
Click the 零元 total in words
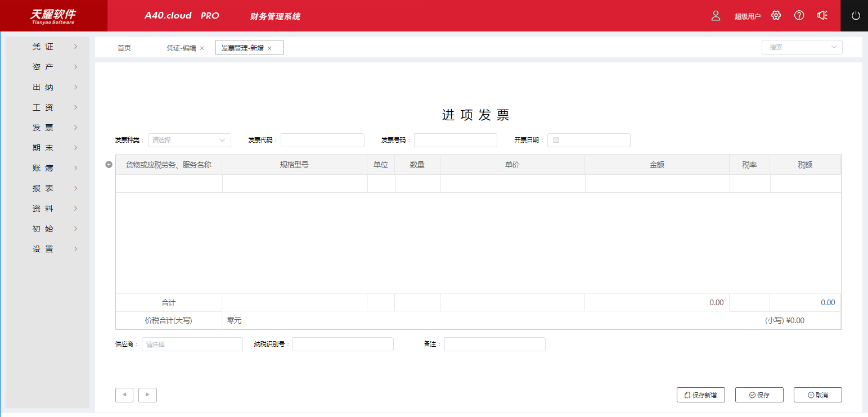coord(234,320)
